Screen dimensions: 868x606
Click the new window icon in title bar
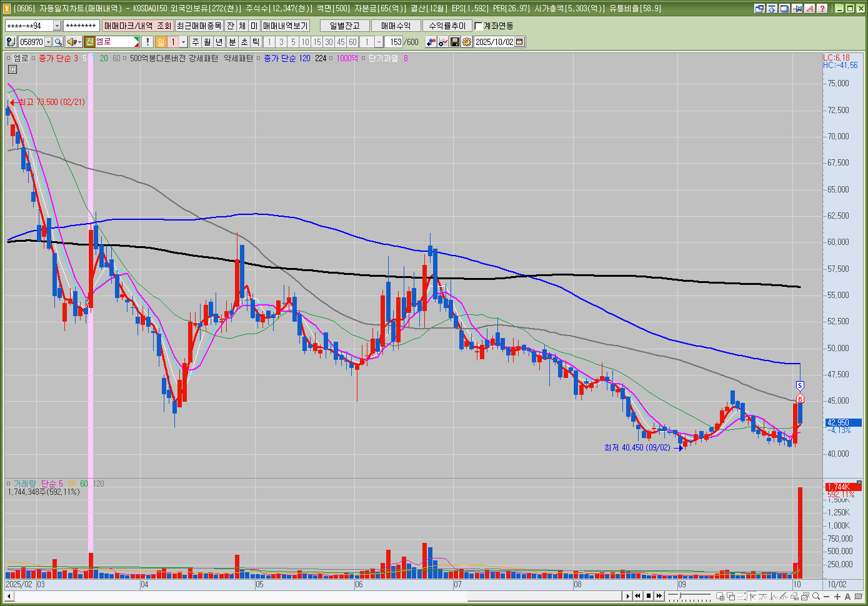point(759,8)
